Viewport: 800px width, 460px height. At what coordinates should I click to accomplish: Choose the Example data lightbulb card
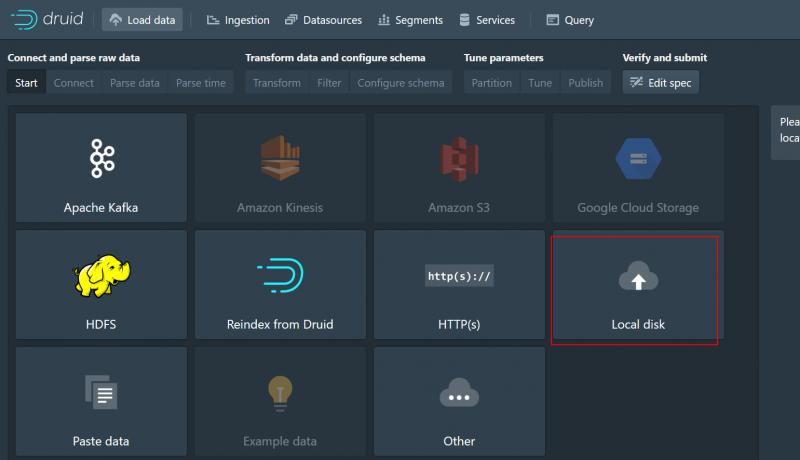click(x=280, y=401)
